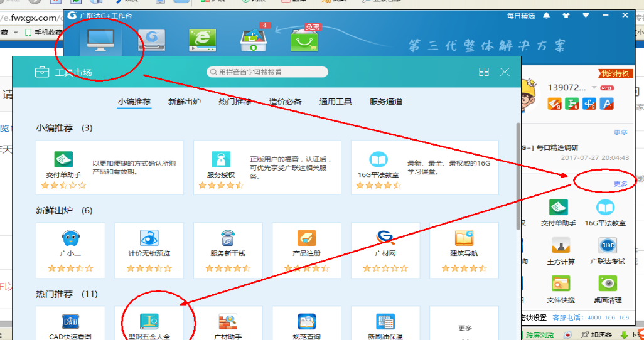Select the 服务通道 tab
The width and height of the screenshot is (644, 340).
click(x=386, y=102)
